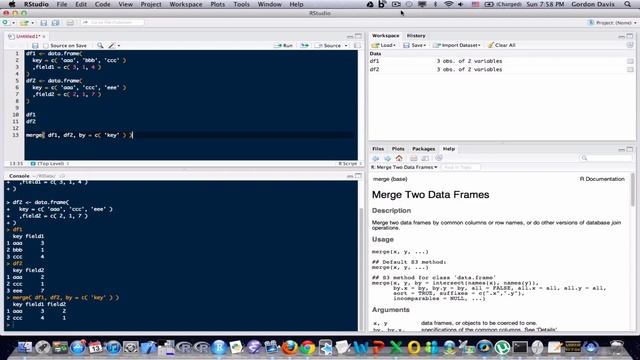Click the df1 row in Workspace data
Screen dimensions: 640x360
tap(502, 61)
